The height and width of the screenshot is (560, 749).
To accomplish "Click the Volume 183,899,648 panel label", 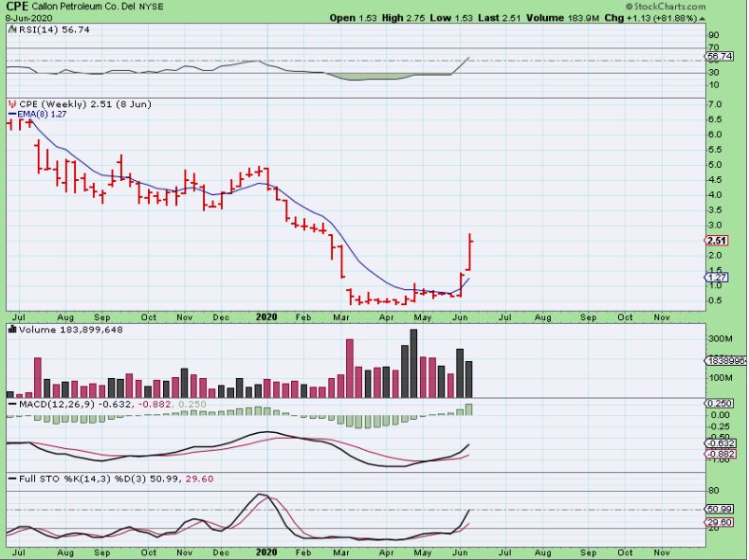I will click(x=71, y=330).
